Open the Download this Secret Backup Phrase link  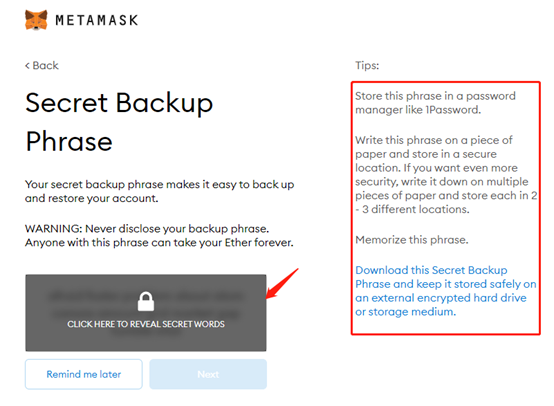[x=446, y=291]
